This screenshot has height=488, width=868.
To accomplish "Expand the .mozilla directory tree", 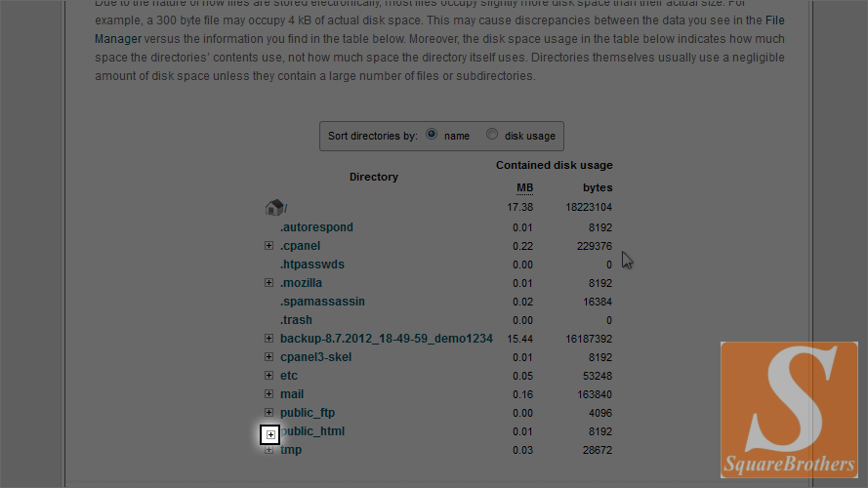I will [269, 283].
